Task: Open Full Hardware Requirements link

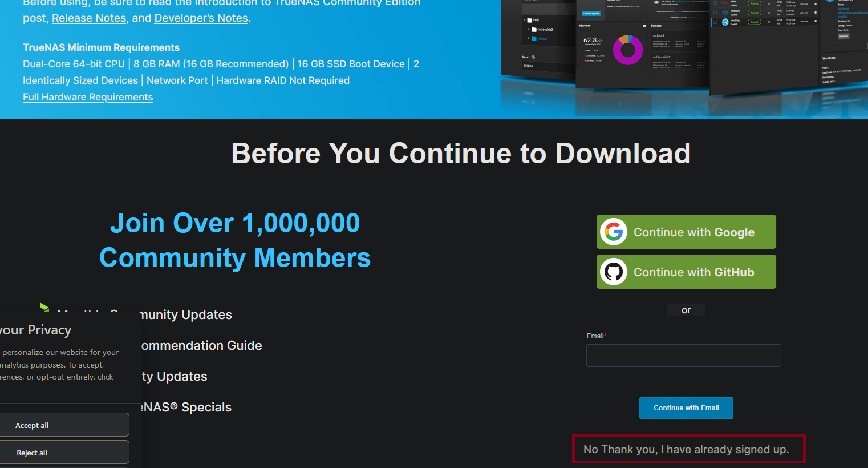Action: 88,97
